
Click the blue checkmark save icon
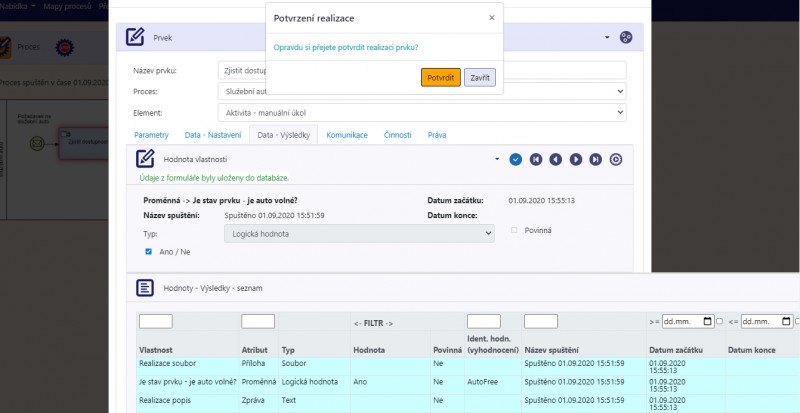(516, 159)
